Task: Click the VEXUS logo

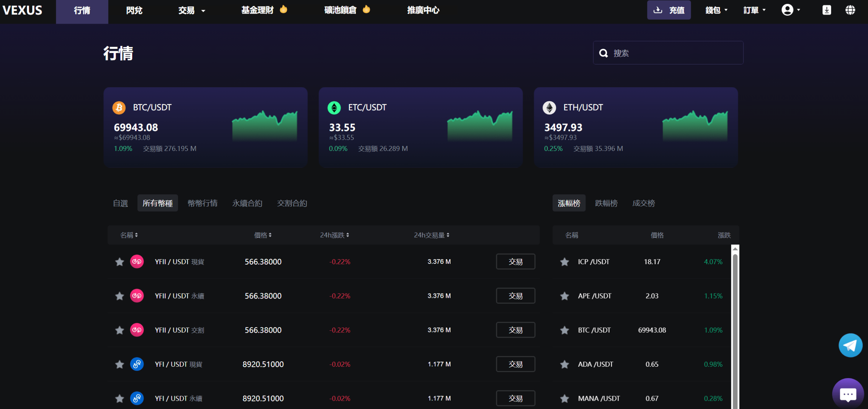Action: [x=23, y=10]
